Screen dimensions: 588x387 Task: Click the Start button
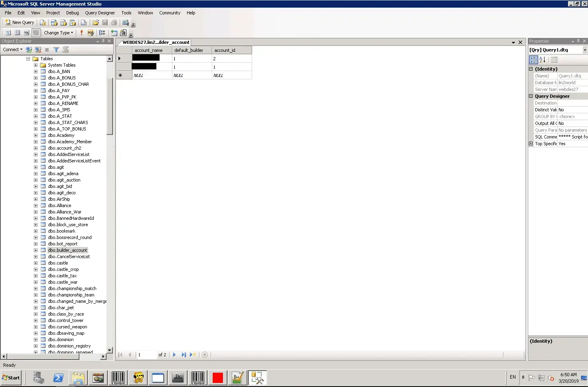[11, 378]
